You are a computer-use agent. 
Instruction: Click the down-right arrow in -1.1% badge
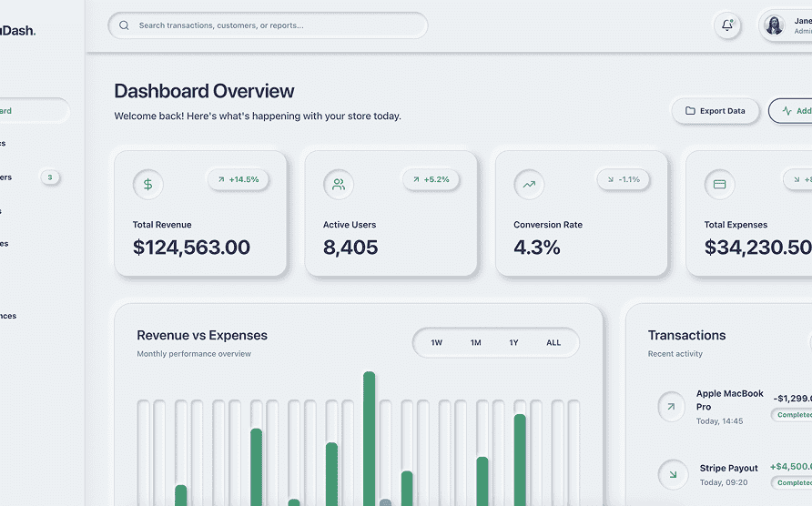pyautogui.click(x=611, y=179)
